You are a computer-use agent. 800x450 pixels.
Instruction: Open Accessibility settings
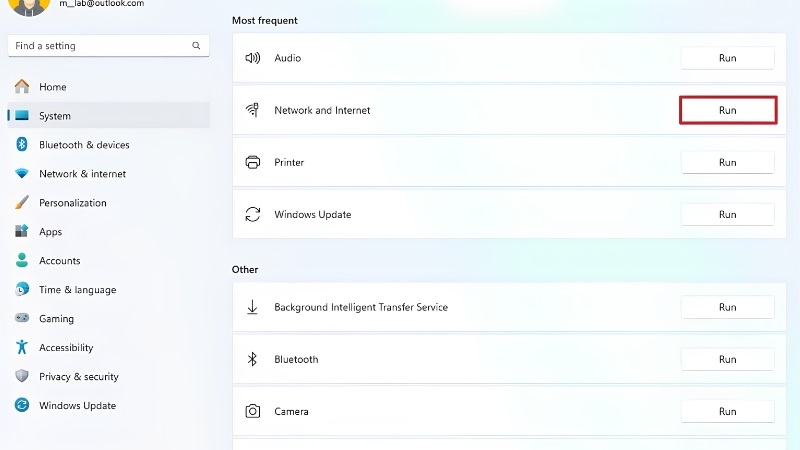point(109,347)
